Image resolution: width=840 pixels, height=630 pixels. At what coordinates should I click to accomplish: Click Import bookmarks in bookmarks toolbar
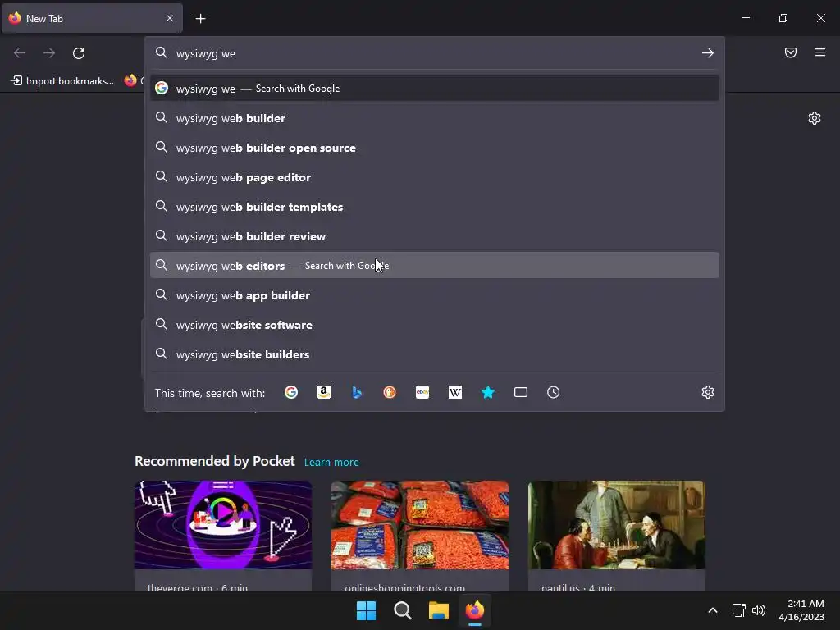click(x=62, y=81)
